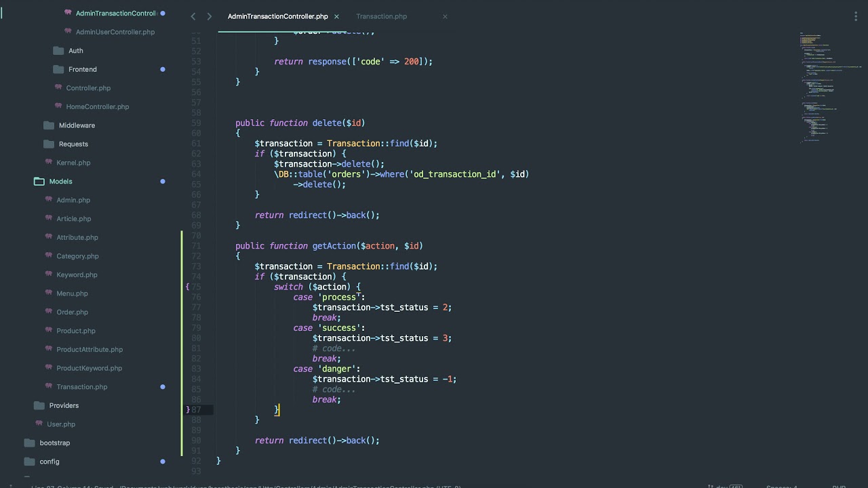Click 'tst_status = 2;' assignment
The height and width of the screenshot is (488, 868).
coord(416,307)
